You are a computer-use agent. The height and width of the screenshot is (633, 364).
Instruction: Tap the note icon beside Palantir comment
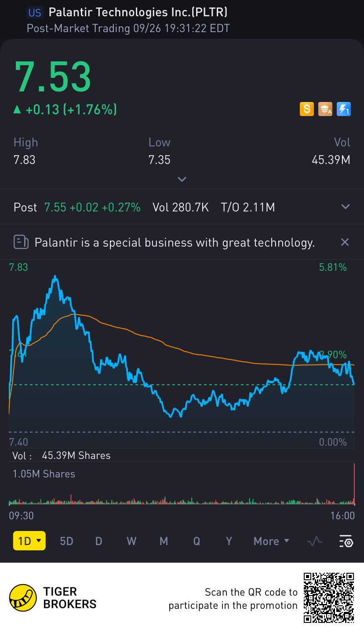(x=21, y=242)
